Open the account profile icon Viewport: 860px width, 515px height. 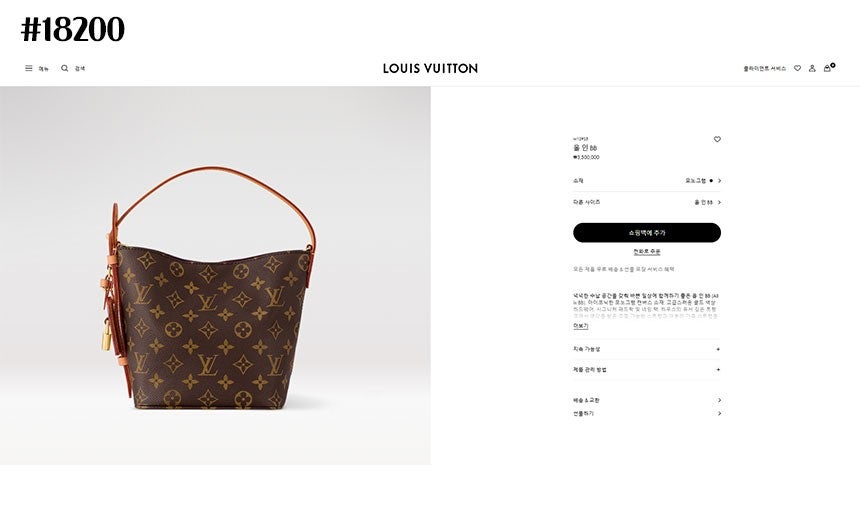click(812, 69)
